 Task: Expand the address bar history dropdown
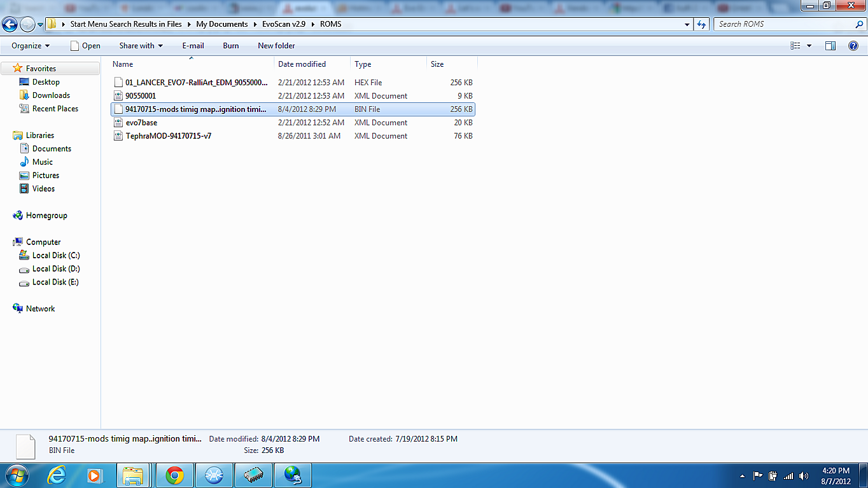tap(687, 24)
